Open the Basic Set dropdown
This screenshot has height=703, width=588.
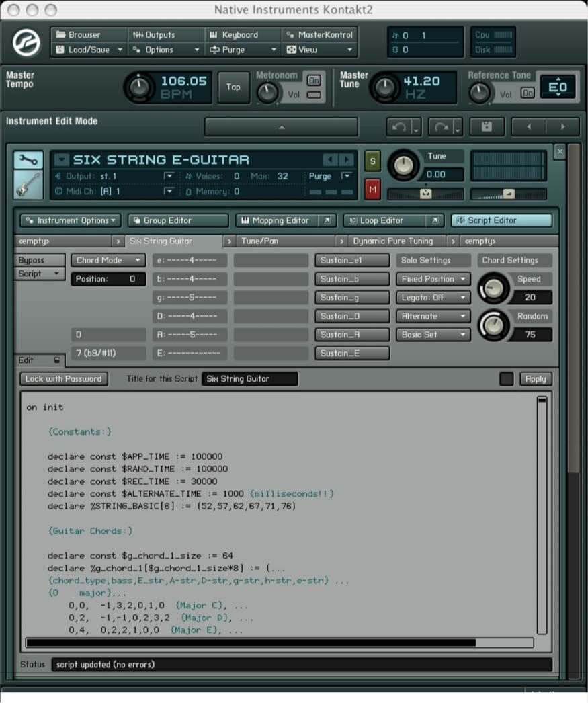coord(433,335)
